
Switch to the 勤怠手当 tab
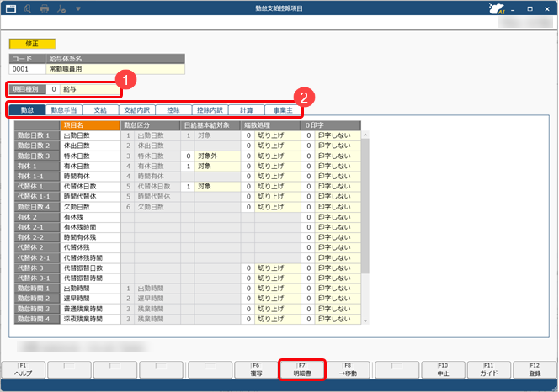click(65, 110)
